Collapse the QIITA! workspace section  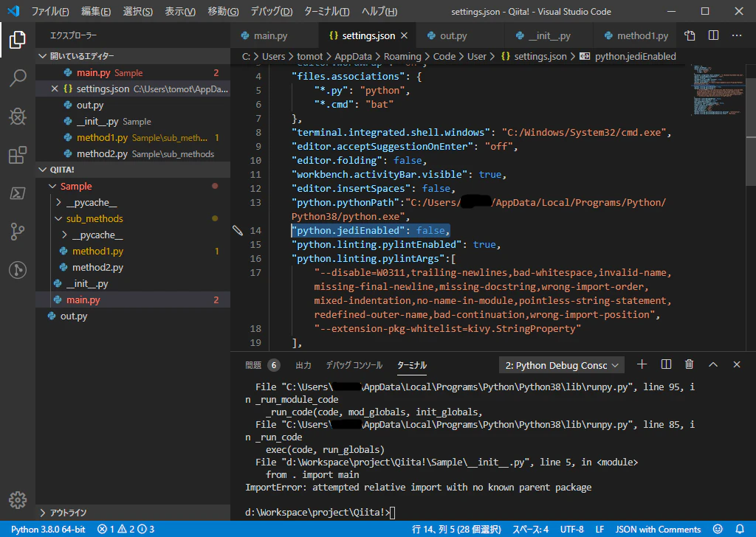pos(133,170)
